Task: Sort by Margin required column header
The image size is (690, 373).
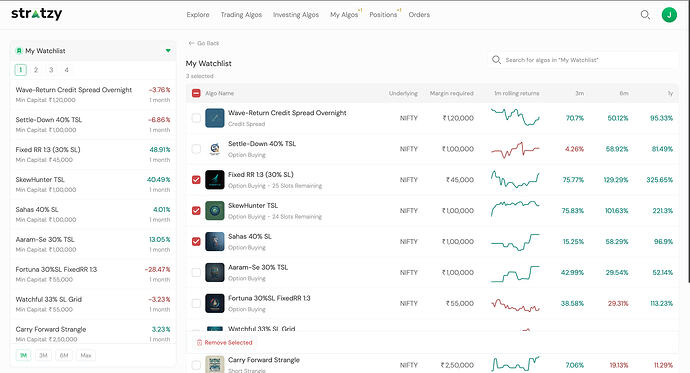Action: tap(451, 93)
